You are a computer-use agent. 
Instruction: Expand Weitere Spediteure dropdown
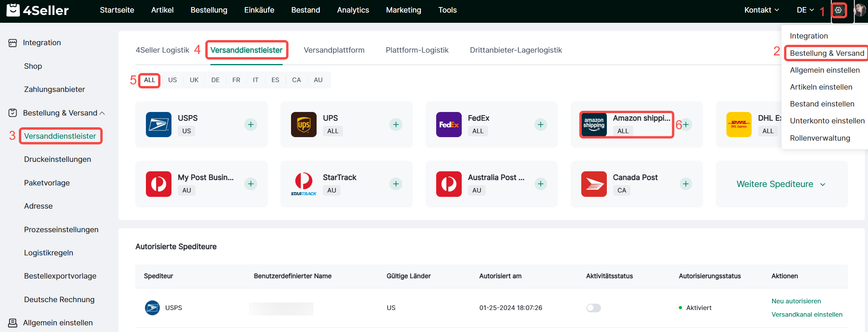[781, 184]
